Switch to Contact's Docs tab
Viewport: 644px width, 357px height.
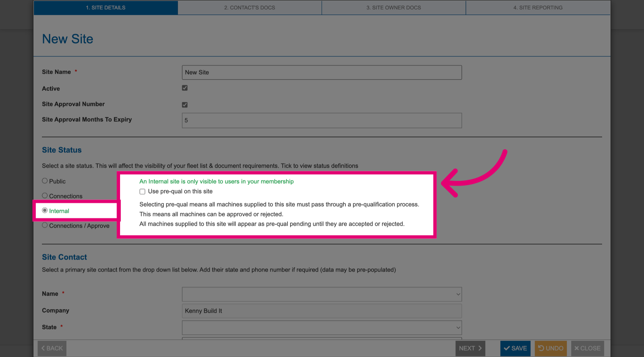[250, 7]
